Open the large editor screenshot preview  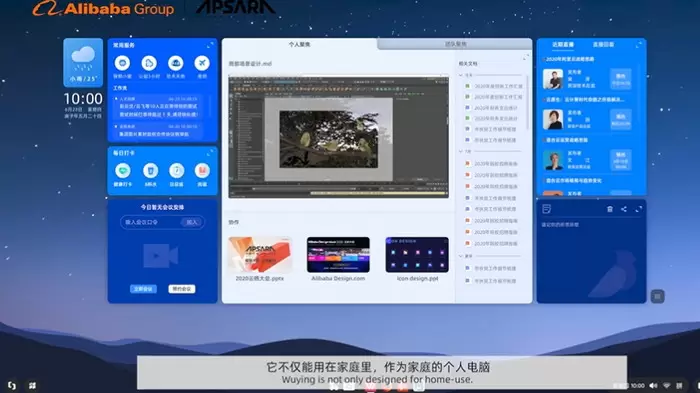(x=338, y=137)
